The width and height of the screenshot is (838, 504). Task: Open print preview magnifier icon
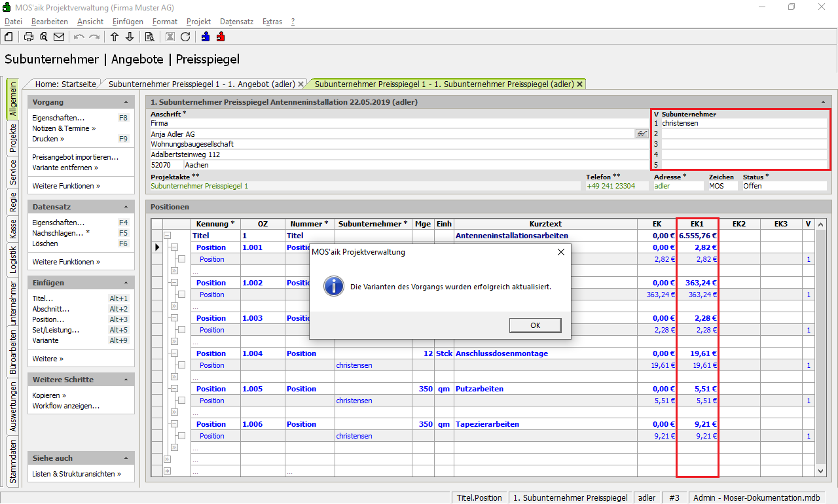point(44,37)
